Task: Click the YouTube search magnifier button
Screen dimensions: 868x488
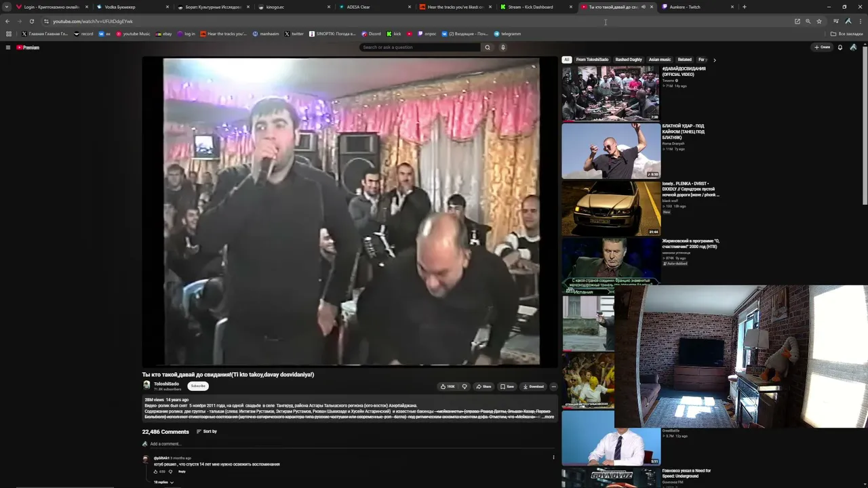Action: pyautogui.click(x=487, y=47)
